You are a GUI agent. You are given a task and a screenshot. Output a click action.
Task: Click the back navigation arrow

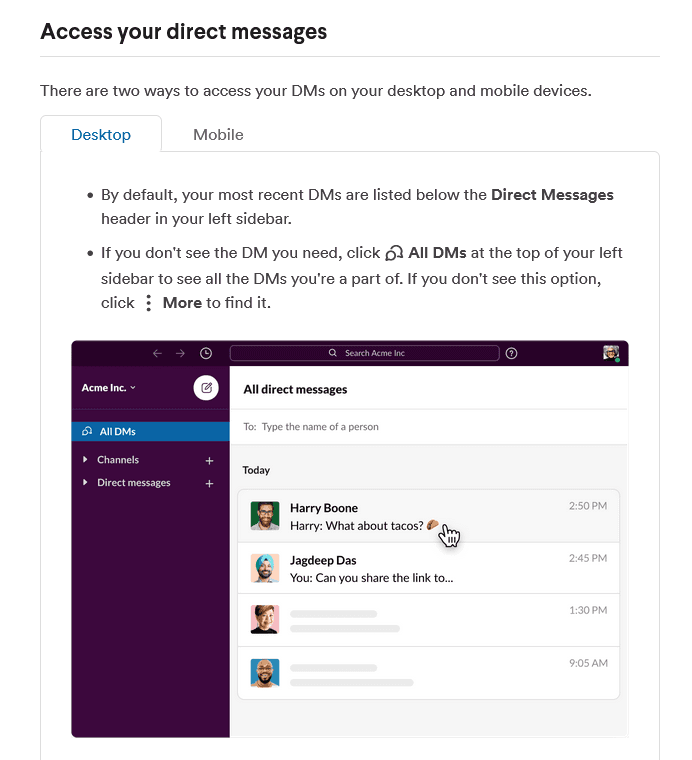coord(157,353)
